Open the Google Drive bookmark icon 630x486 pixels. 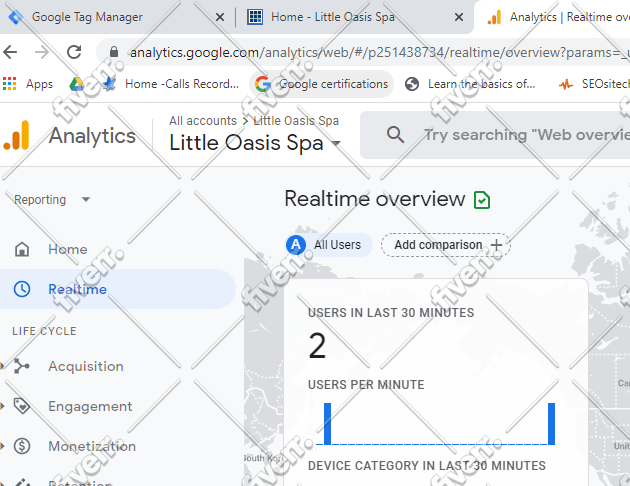click(x=77, y=84)
